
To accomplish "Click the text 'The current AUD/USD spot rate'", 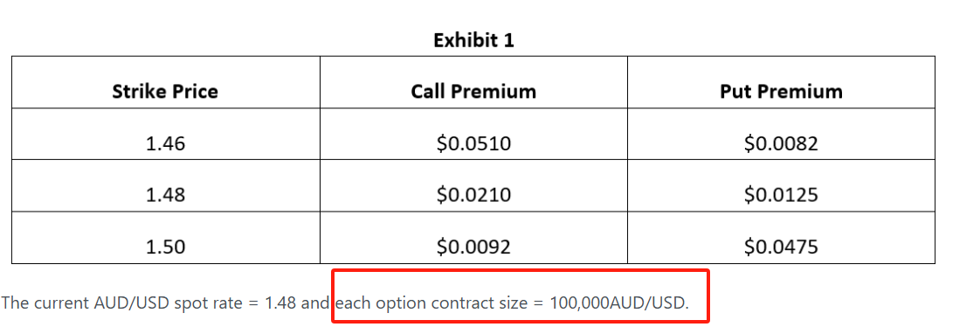I will (123, 303).
